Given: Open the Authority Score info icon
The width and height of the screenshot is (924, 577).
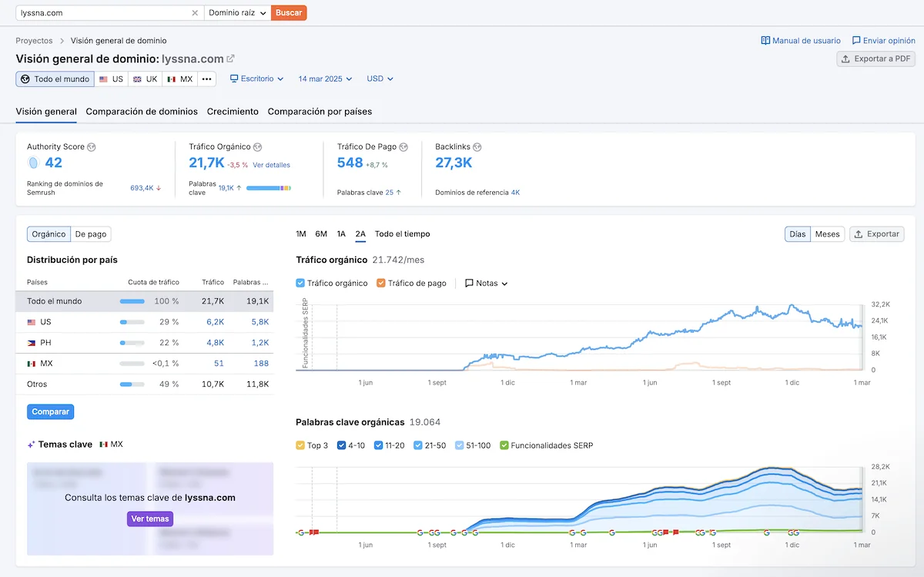Looking at the screenshot, I should (x=92, y=146).
